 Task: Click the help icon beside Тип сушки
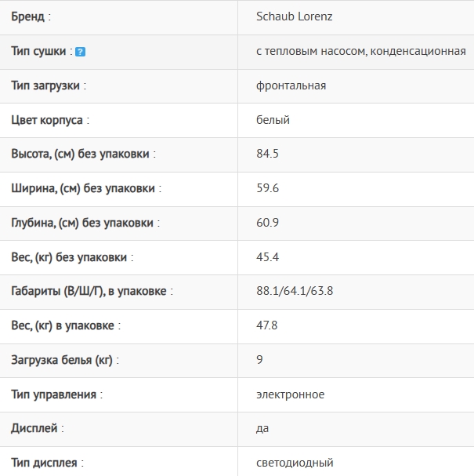pos(80,51)
